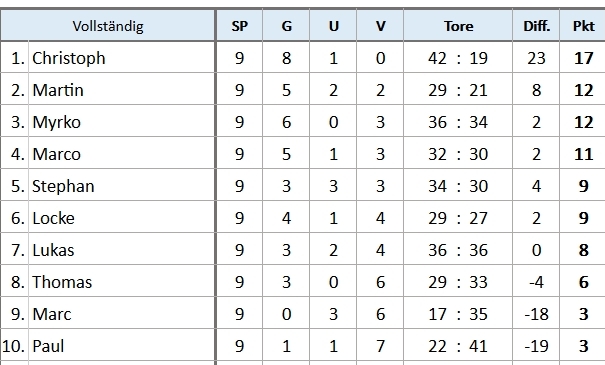
Task: Click the Martin name cell
Action: 122,90
